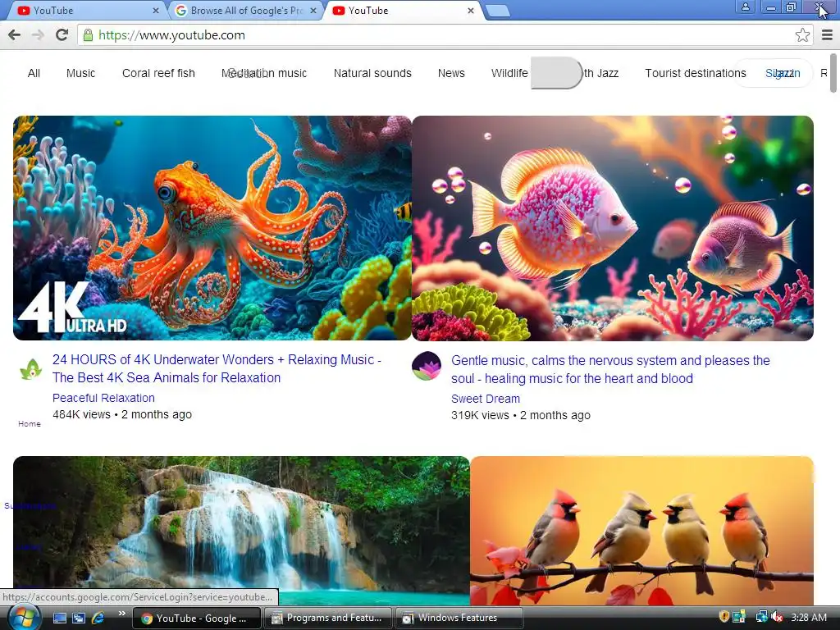Click the browser forward arrow
This screenshot has width=840, height=630.
click(x=38, y=35)
